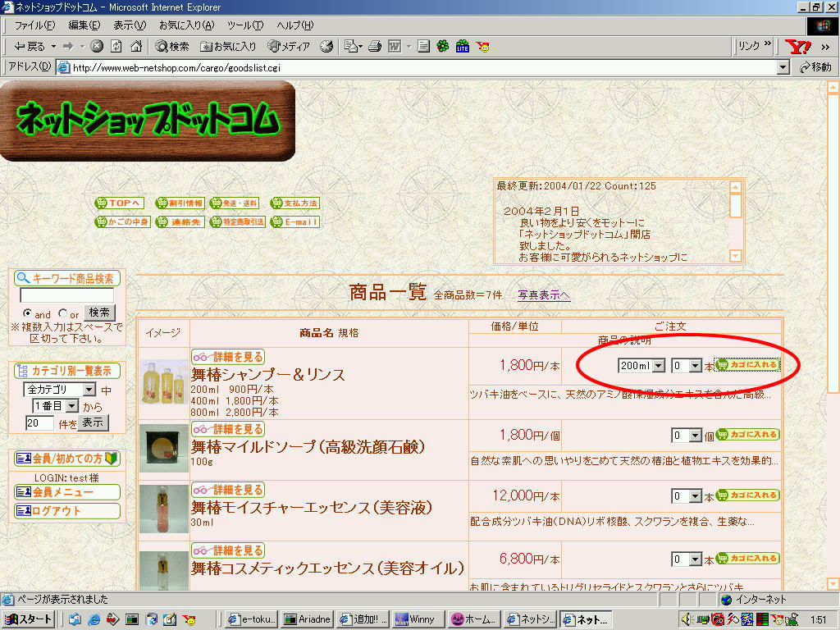The height and width of the screenshot is (630, 840).
Task: Click the 表示 display button
Action: 94,422
